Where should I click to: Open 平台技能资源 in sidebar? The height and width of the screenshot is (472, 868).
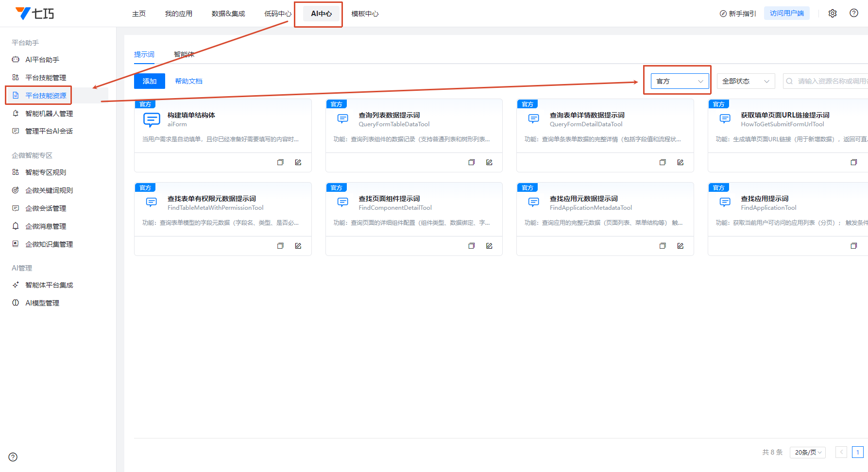click(x=46, y=96)
